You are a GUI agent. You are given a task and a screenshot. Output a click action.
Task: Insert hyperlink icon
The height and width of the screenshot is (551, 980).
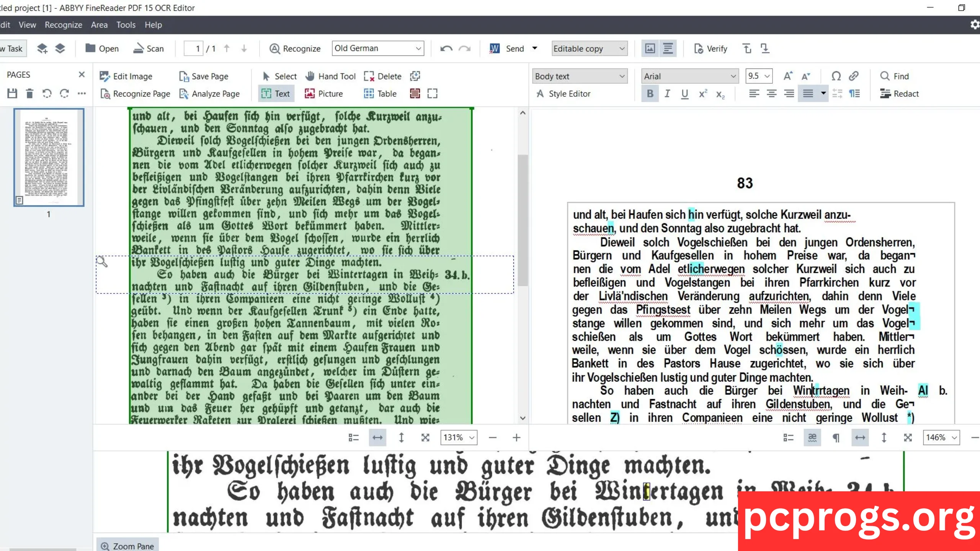854,76
